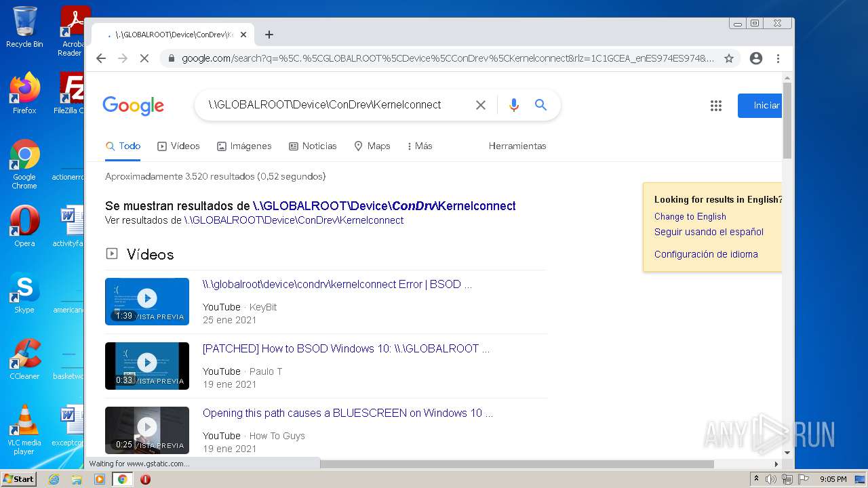The image size is (868, 488).
Task: Select Seguir usando el español
Action: click(709, 232)
